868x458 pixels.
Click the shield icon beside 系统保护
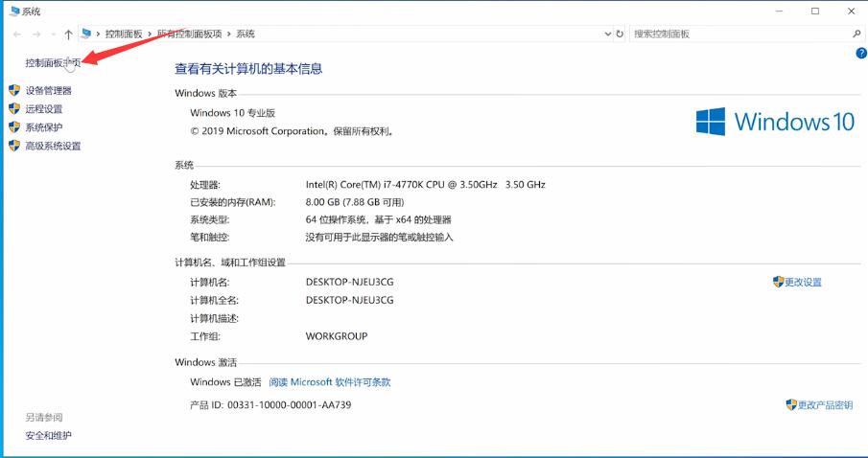pyautogui.click(x=14, y=127)
